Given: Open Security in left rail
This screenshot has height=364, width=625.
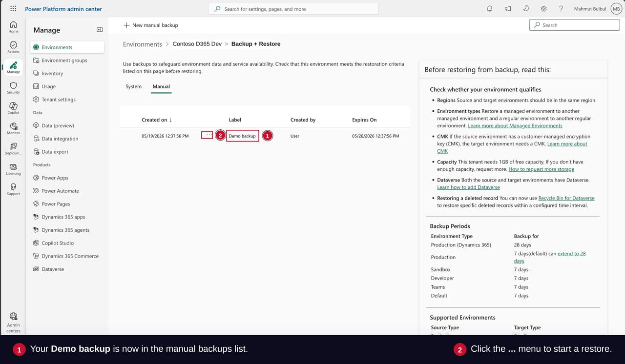Looking at the screenshot, I should coord(13,88).
